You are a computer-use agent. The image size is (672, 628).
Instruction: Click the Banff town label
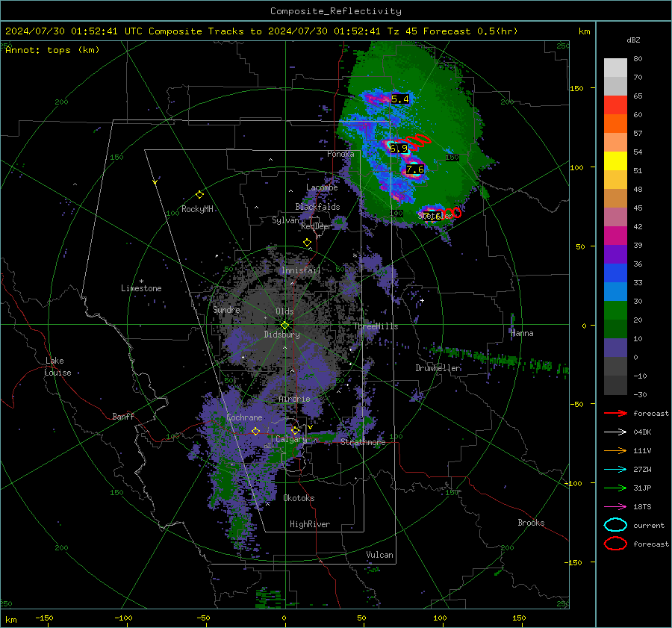123,417
